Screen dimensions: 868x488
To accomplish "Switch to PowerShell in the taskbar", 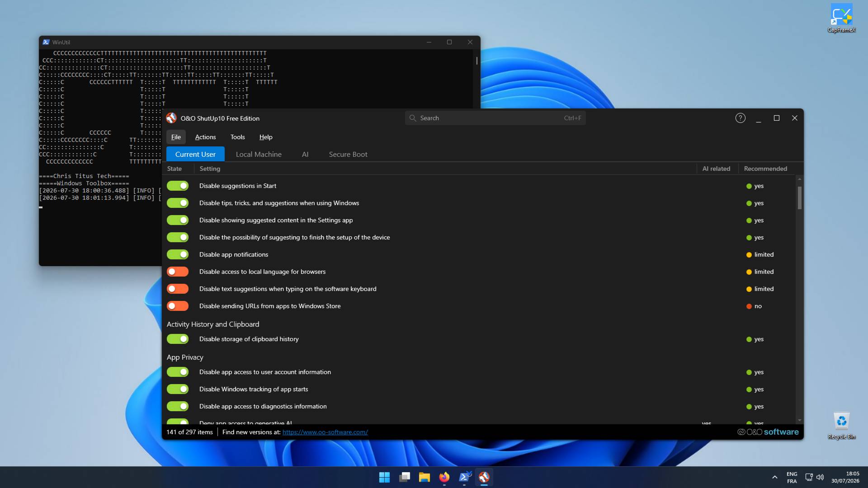I will pos(464,477).
